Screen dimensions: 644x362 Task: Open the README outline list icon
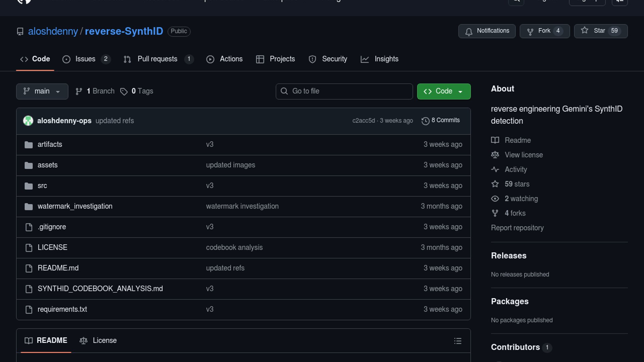(458, 341)
